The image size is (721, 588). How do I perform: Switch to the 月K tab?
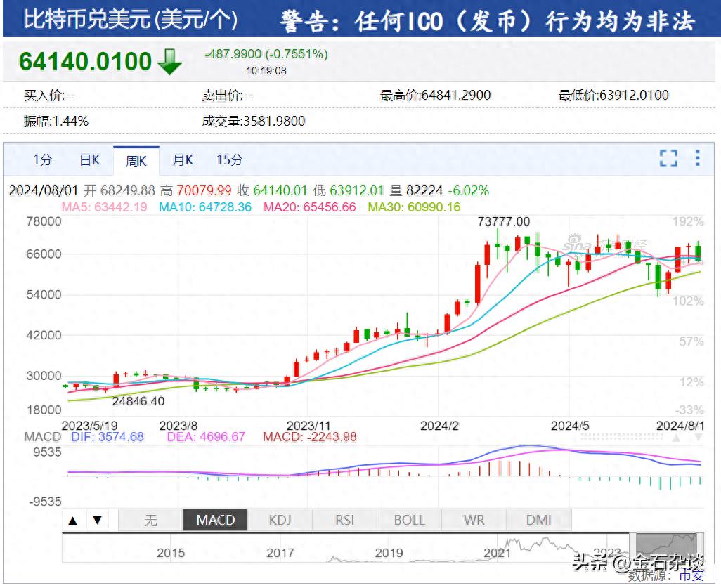click(x=183, y=159)
